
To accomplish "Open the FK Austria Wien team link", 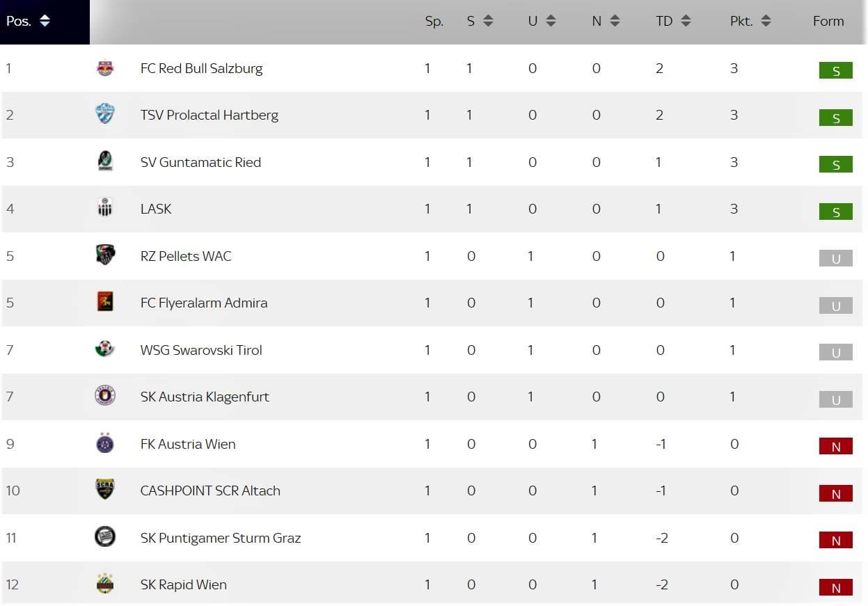I will [188, 444].
